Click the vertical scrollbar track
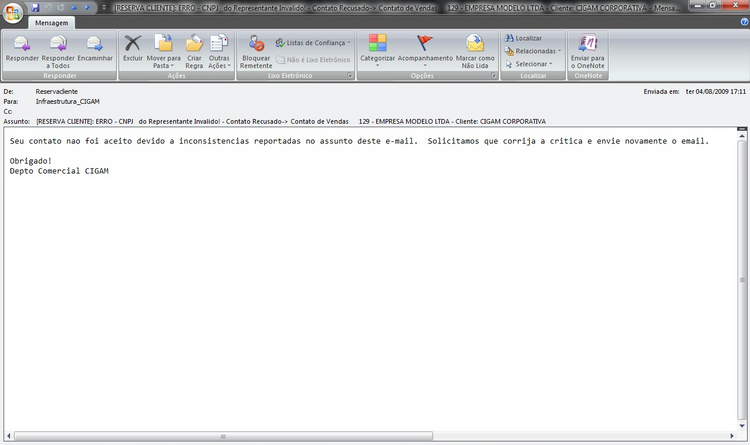 742,280
